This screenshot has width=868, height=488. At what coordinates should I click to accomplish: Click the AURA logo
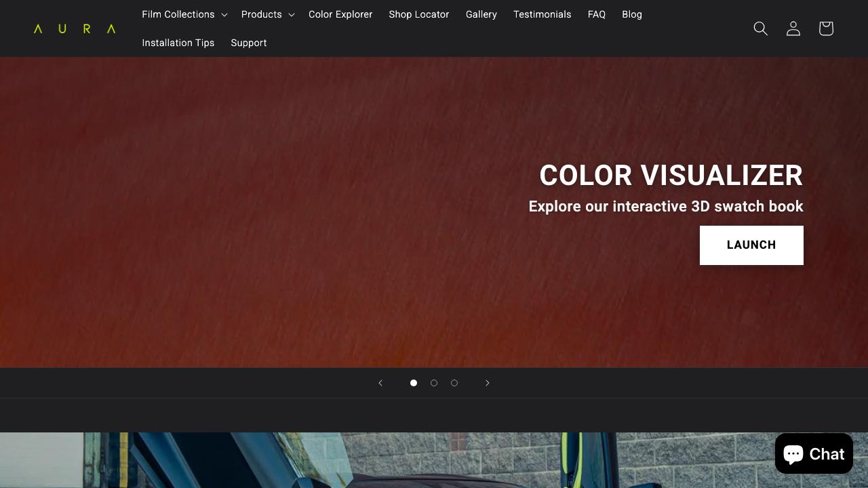coord(75,28)
